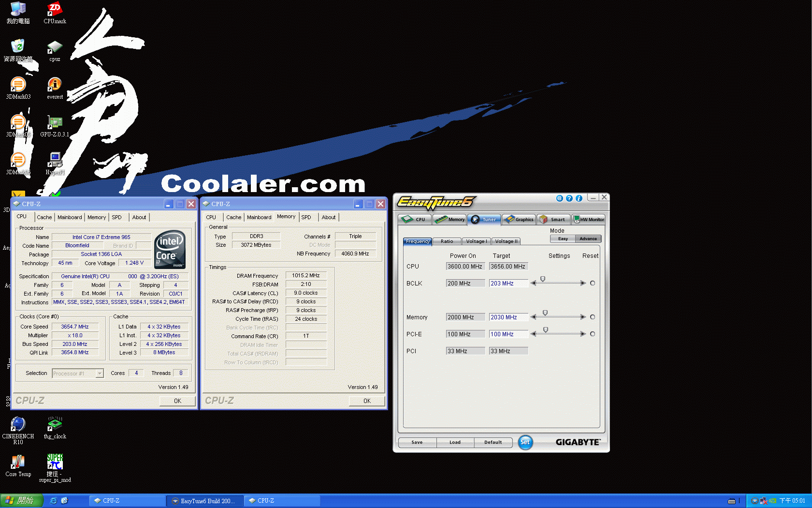Click the PCI-E target frequency field
The height and width of the screenshot is (508, 812).
tap(508, 334)
